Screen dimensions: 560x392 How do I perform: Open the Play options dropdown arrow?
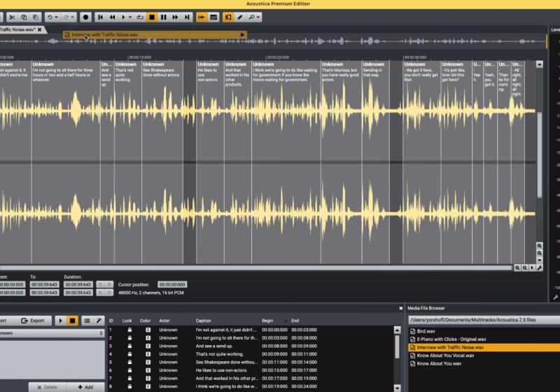click(x=130, y=17)
